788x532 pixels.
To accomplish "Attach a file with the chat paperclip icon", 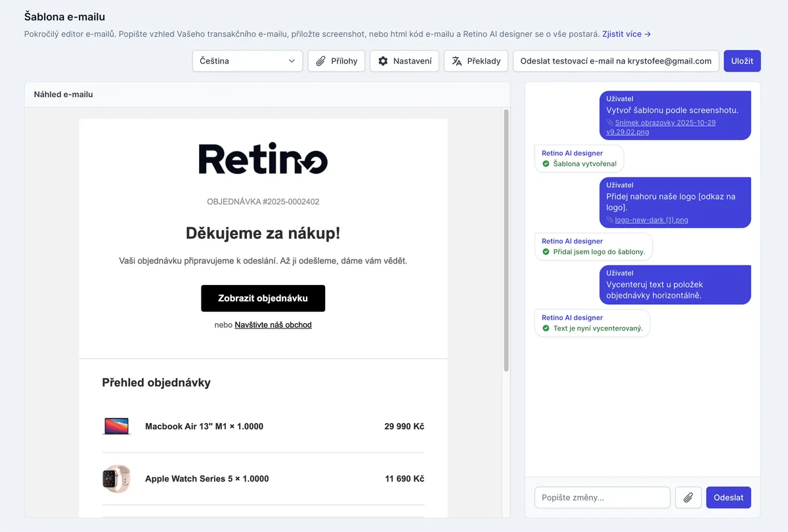I will tap(688, 497).
